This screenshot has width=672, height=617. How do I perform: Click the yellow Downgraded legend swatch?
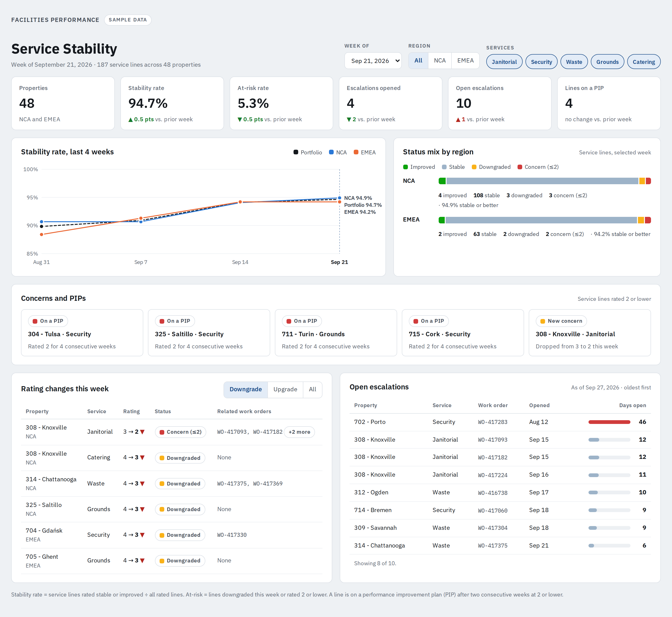(x=474, y=167)
